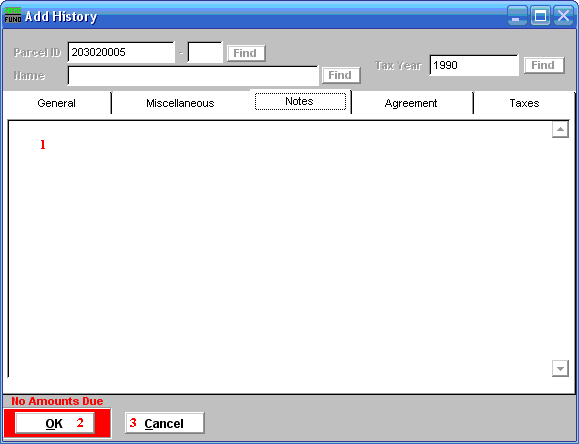Confirm with the OK button
The image size is (579, 444).
55,423
